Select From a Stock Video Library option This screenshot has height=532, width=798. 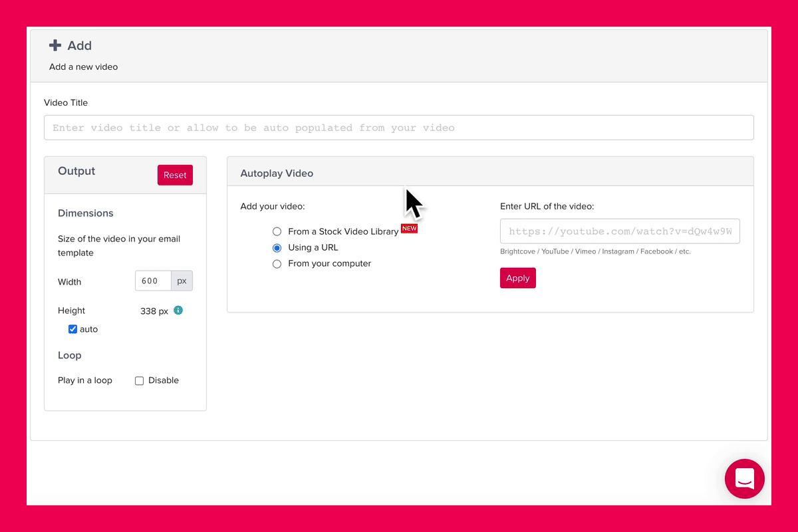point(277,231)
